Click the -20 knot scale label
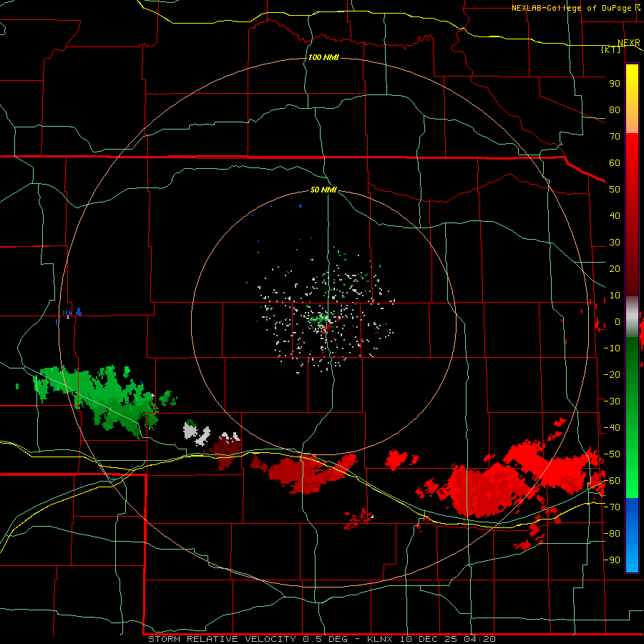Screen dimensions: 644x644 coord(612,375)
